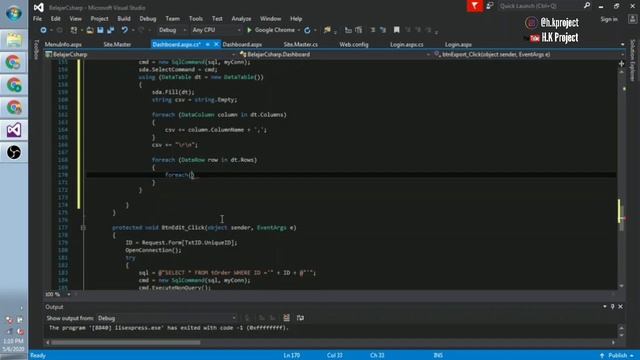Click the Clear All output icon

tap(287, 318)
